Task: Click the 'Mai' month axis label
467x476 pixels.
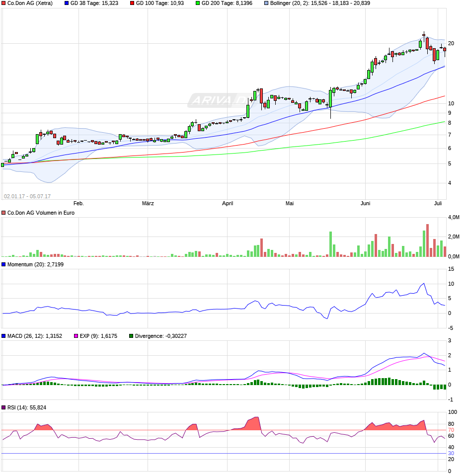Action: (x=290, y=203)
